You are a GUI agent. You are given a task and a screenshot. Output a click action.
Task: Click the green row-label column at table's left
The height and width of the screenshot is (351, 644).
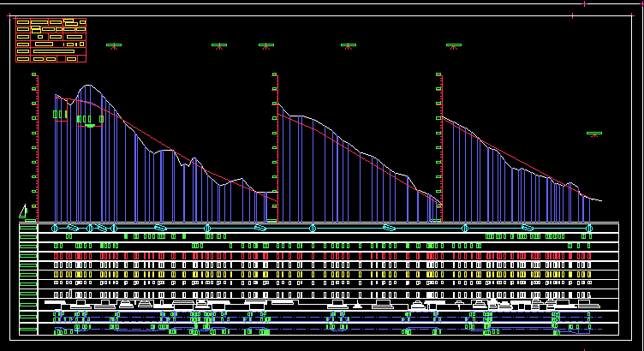click(28, 274)
